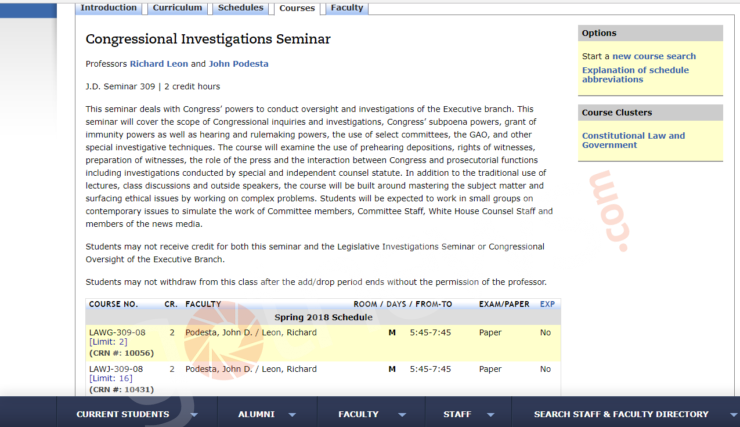Click Paper in the LAWG-309-08 row
The image size is (740, 427).
(490, 332)
